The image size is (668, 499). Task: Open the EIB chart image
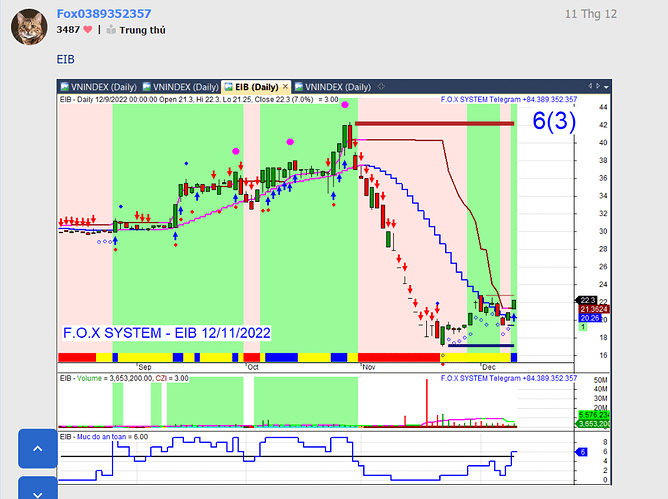pos(334,282)
